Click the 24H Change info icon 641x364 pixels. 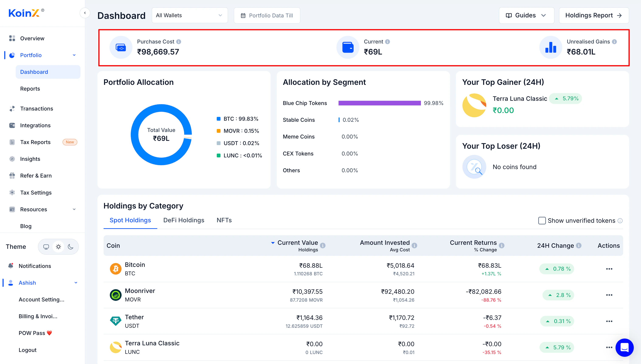[578, 245]
